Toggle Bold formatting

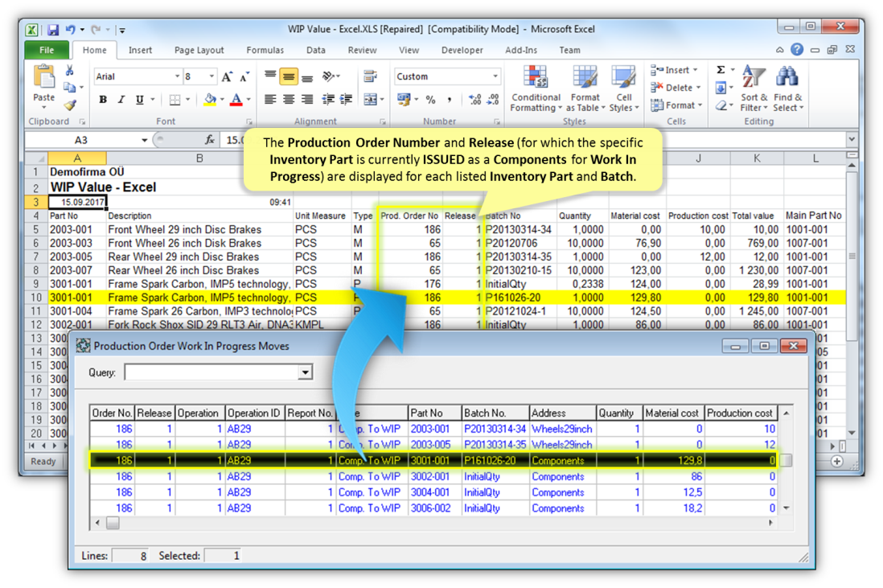[x=103, y=101]
